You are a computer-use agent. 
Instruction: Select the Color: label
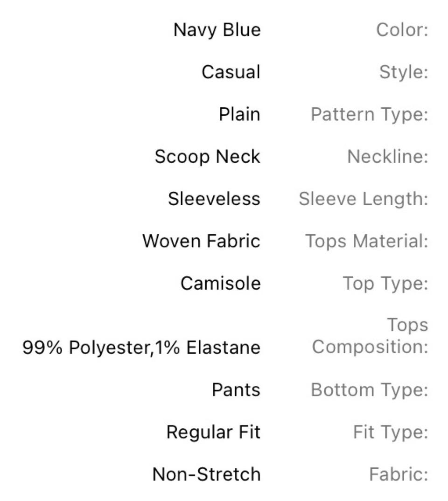(x=402, y=30)
